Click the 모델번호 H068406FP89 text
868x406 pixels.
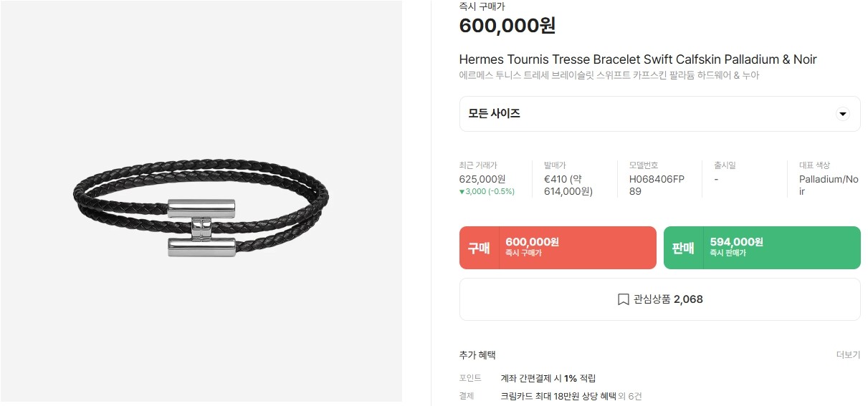657,185
